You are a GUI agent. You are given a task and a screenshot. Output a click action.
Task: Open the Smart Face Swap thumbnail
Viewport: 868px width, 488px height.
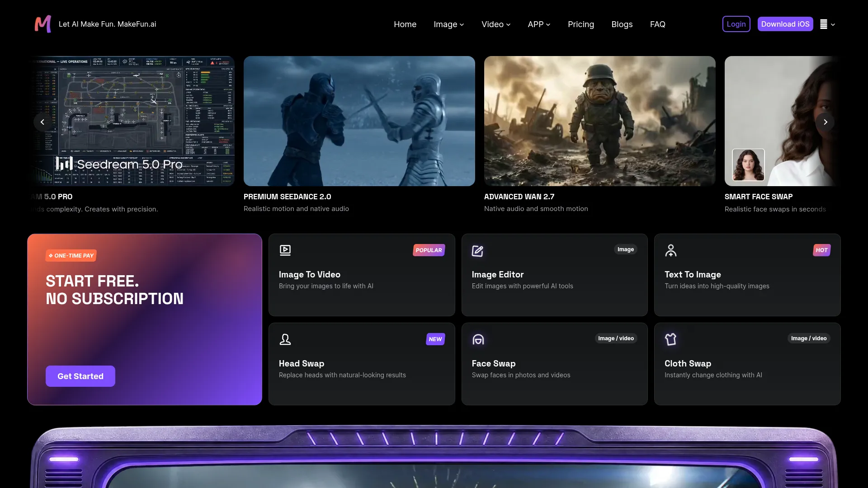tap(783, 121)
